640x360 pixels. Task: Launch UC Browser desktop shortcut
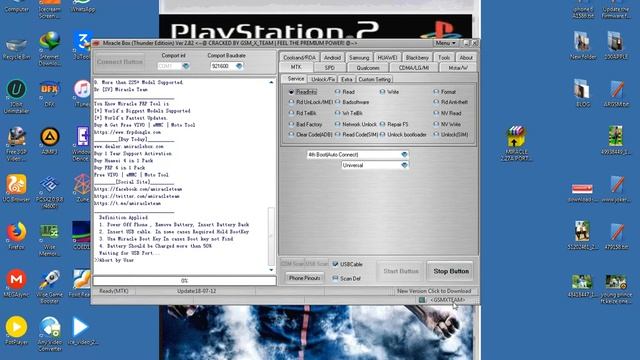coord(16,189)
